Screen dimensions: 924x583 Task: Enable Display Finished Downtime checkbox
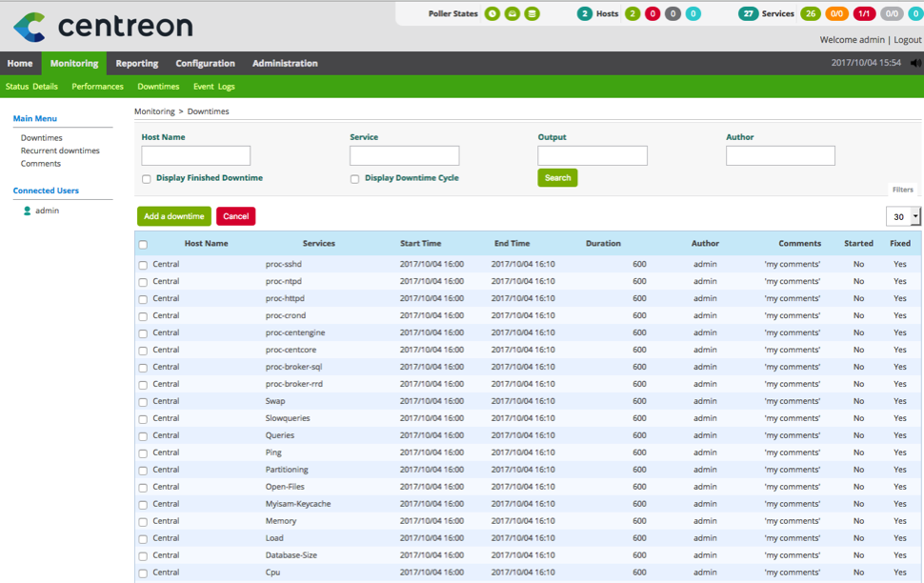[x=147, y=179]
